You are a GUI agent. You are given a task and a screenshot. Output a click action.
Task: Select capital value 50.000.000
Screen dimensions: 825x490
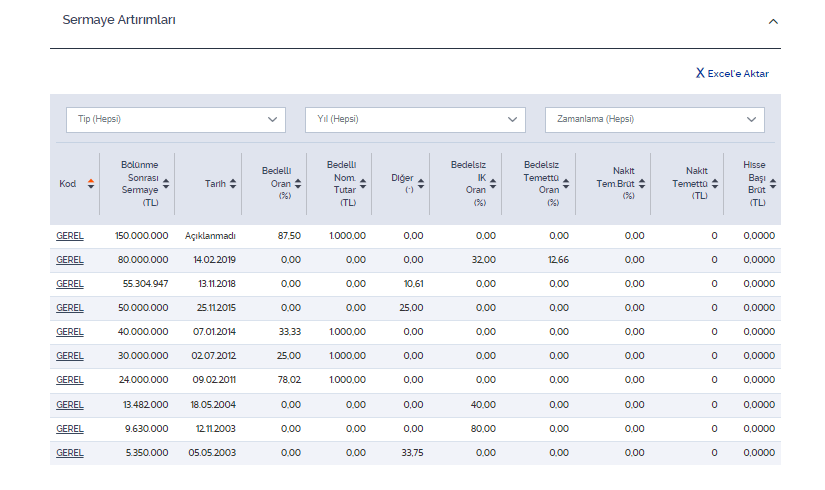(143, 308)
